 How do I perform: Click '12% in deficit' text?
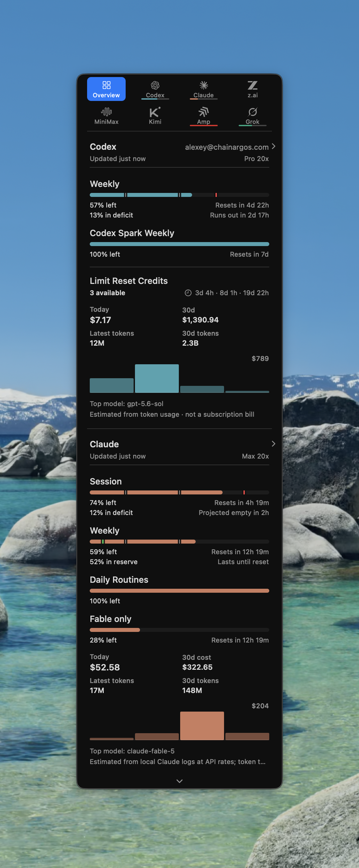point(111,512)
